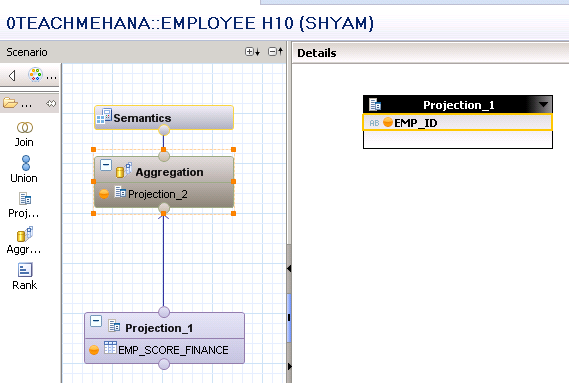Click the colorful palette icon in scenario toolbar
The width and height of the screenshot is (569, 383).
[35, 75]
